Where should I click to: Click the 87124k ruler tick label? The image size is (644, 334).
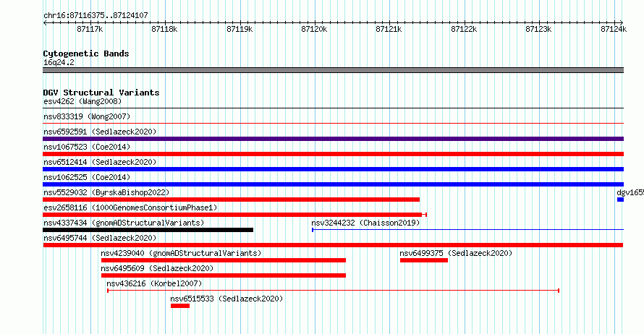point(614,29)
